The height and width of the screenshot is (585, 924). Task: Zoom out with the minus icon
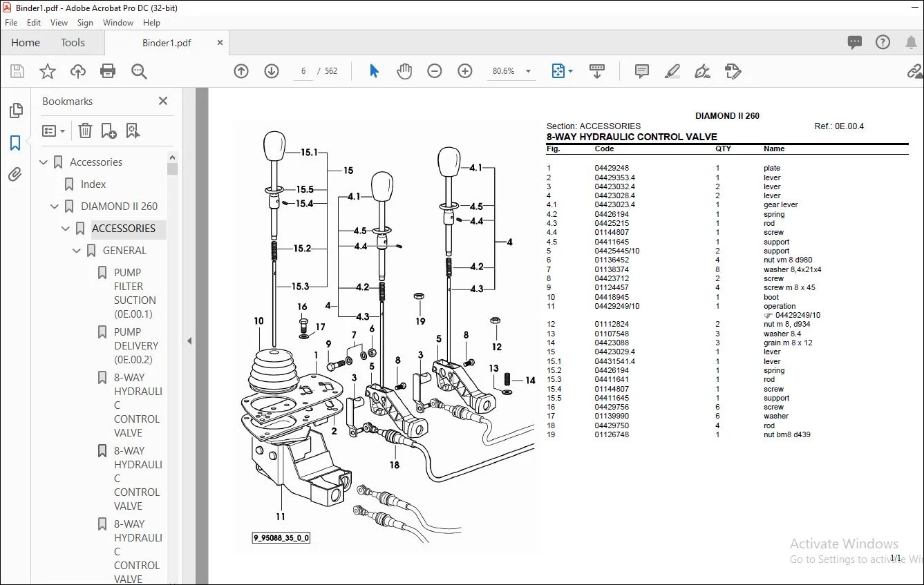tap(435, 71)
